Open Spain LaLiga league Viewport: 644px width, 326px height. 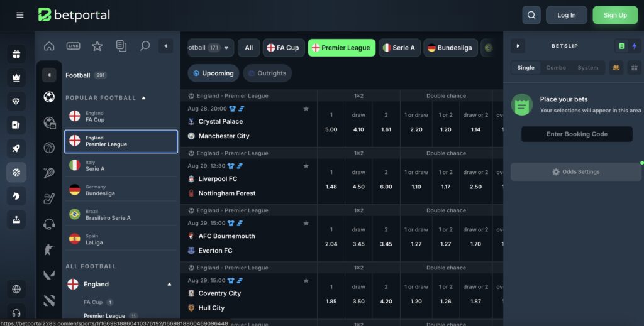(121, 239)
